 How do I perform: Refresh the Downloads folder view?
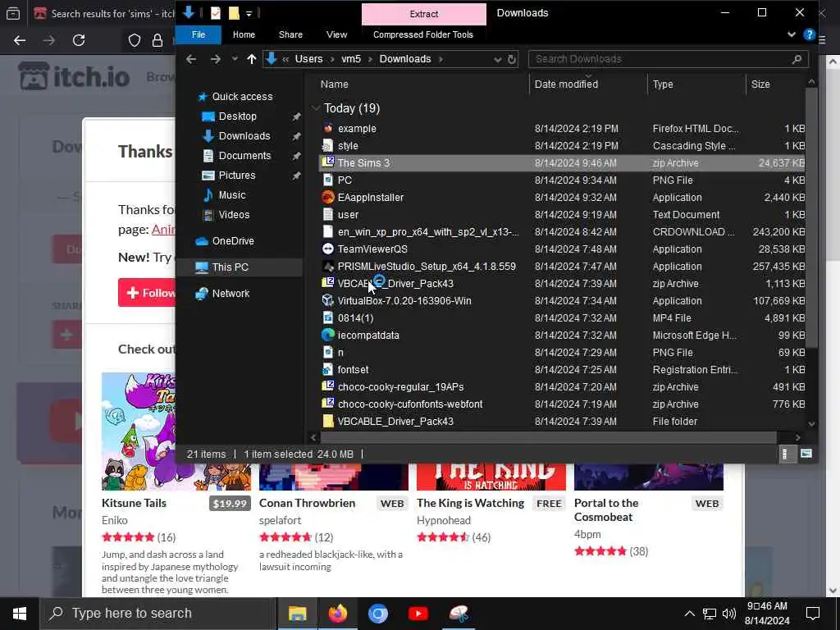(x=512, y=59)
